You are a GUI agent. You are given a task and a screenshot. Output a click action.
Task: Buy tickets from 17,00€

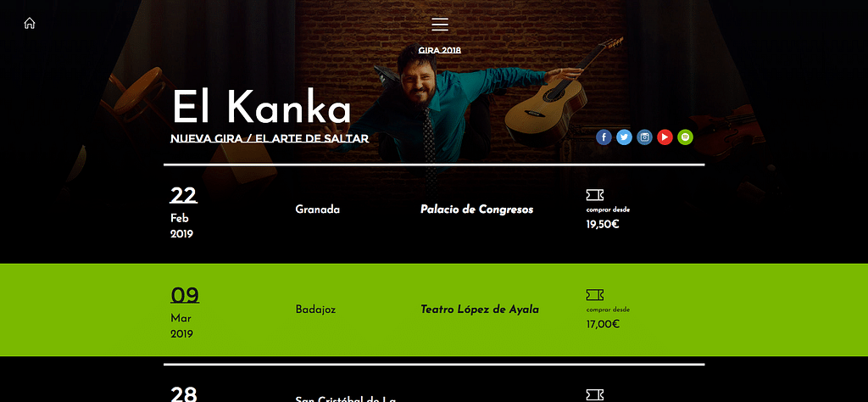pyautogui.click(x=603, y=324)
